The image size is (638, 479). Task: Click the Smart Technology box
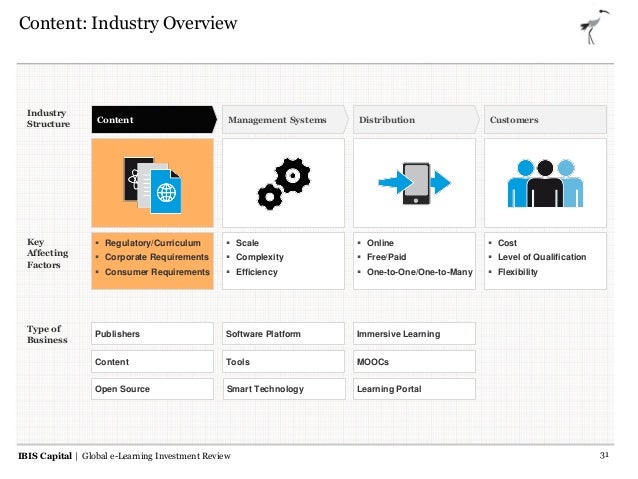click(284, 389)
